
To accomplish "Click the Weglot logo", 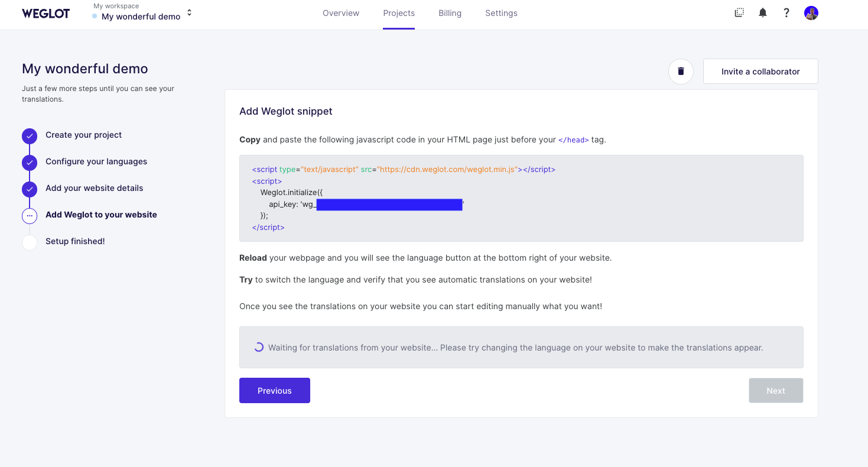I will click(x=45, y=13).
